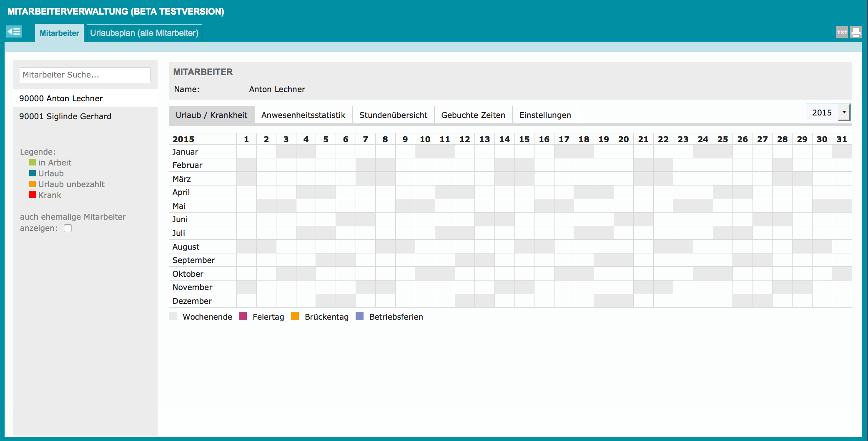
Task: Click the red Krank legend swatch
Action: pyautogui.click(x=33, y=195)
